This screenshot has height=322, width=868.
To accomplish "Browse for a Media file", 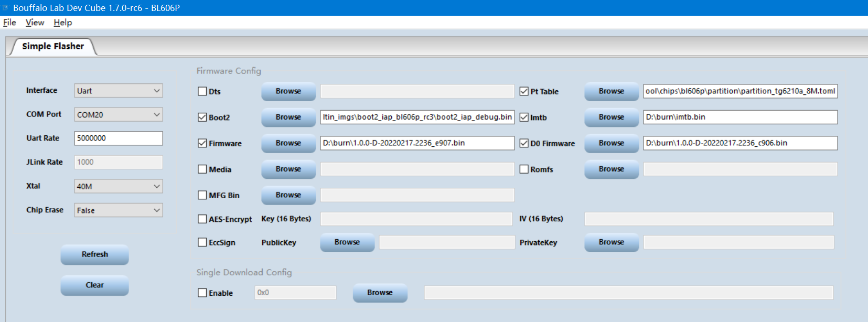I will 288,169.
